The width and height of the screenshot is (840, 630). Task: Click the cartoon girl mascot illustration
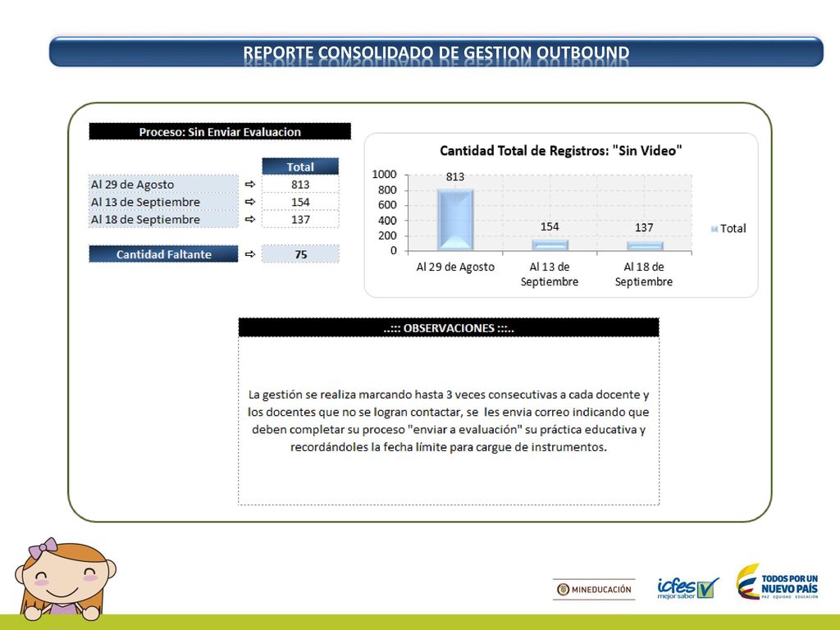click(x=64, y=580)
